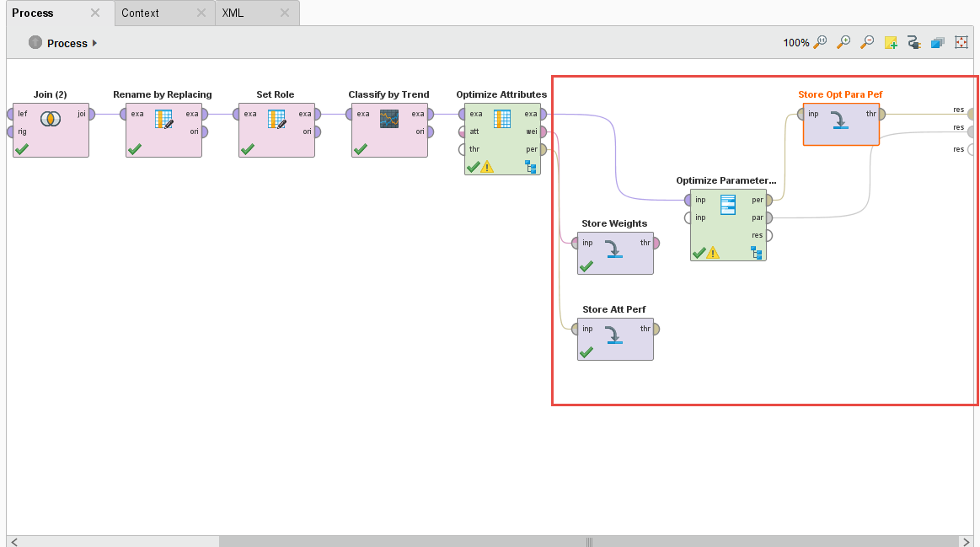This screenshot has height=547, width=980.
Task: Click the lef input port of Join (2)
Action: (11, 114)
